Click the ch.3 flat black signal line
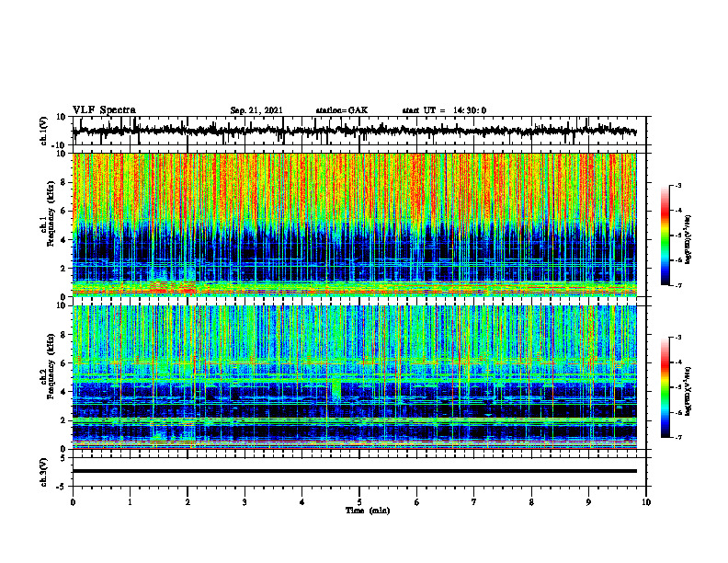Screen dimensions: 728x563 355,471
